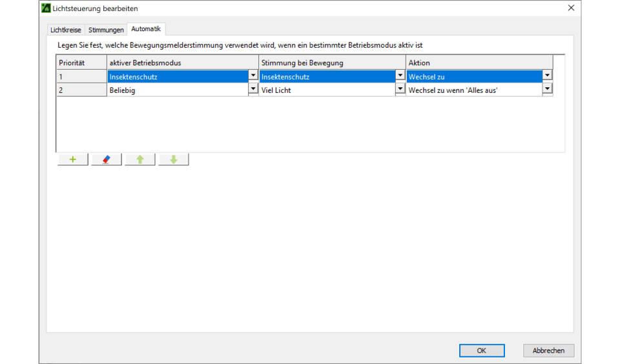Viewport: 620px width, 364px height.
Task: Click the Priorität column header
Action: tap(81, 63)
